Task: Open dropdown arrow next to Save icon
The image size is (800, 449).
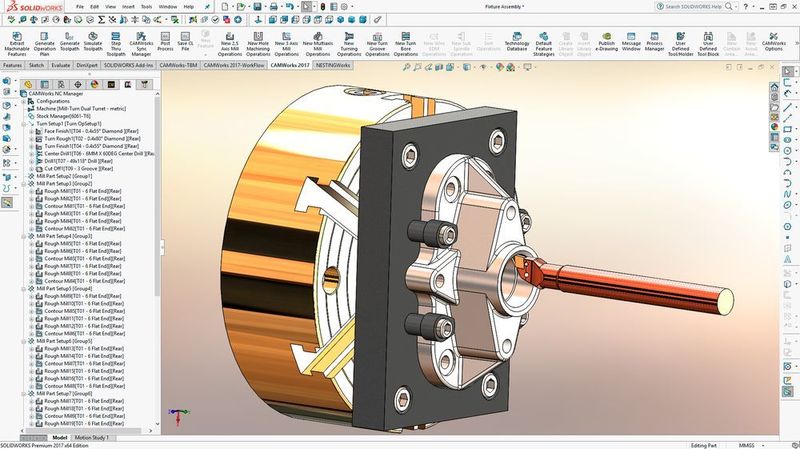Action: 265,7
